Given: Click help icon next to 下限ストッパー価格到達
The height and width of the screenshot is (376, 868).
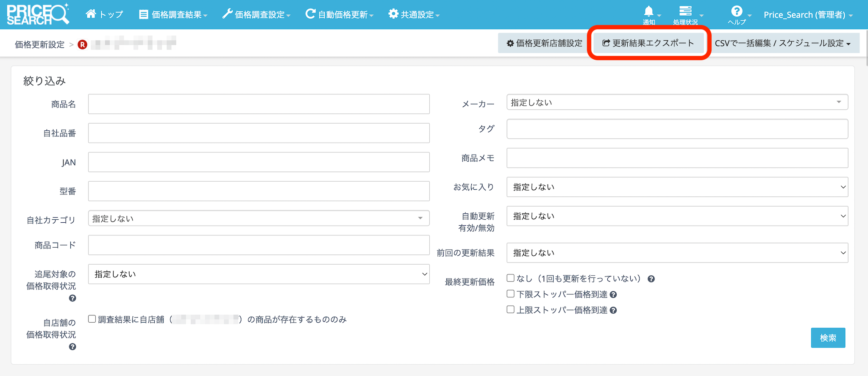Looking at the screenshot, I should click(x=613, y=295).
